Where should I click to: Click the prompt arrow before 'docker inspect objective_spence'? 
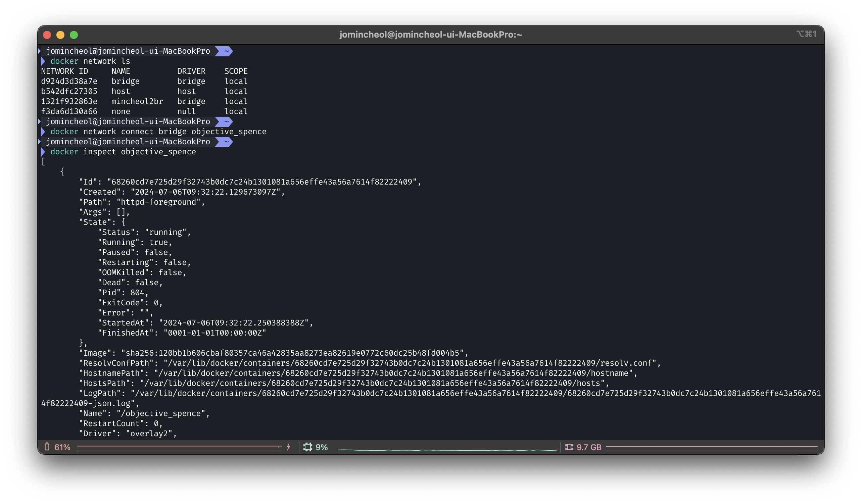[43, 152]
